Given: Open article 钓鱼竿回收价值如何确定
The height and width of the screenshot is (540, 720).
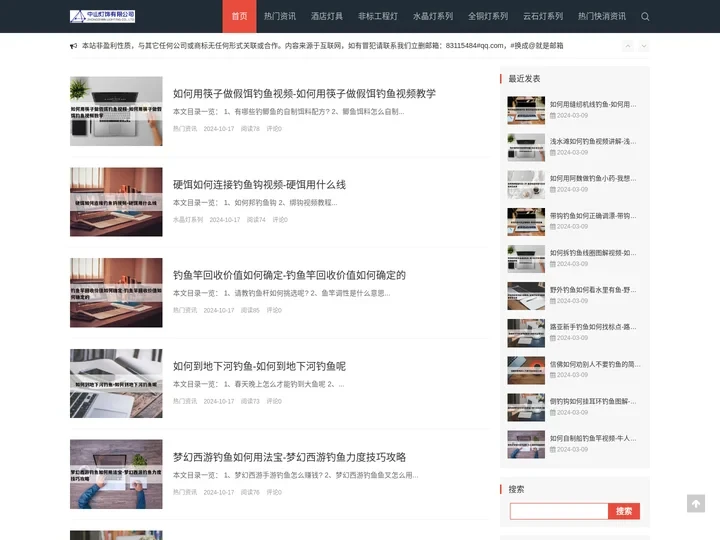Looking at the screenshot, I should (289, 275).
